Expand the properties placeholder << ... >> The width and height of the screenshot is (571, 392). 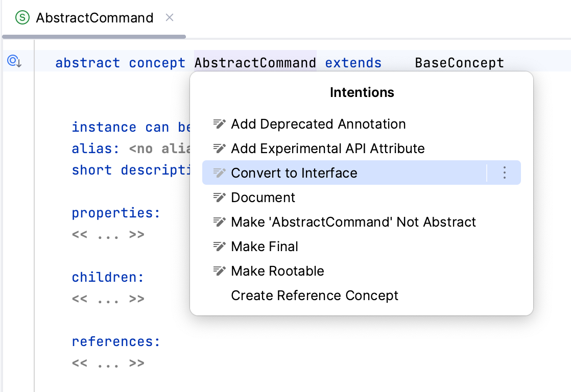(108, 235)
